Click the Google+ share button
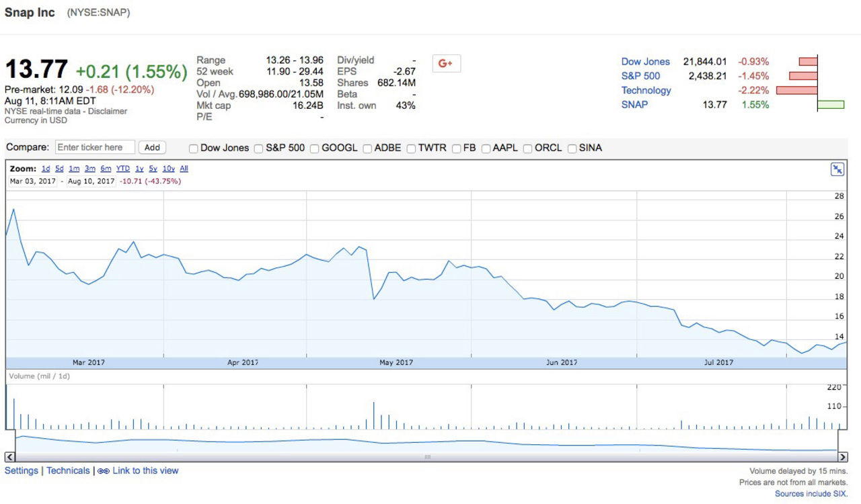Image resolution: width=861 pixels, height=504 pixels. click(x=446, y=63)
